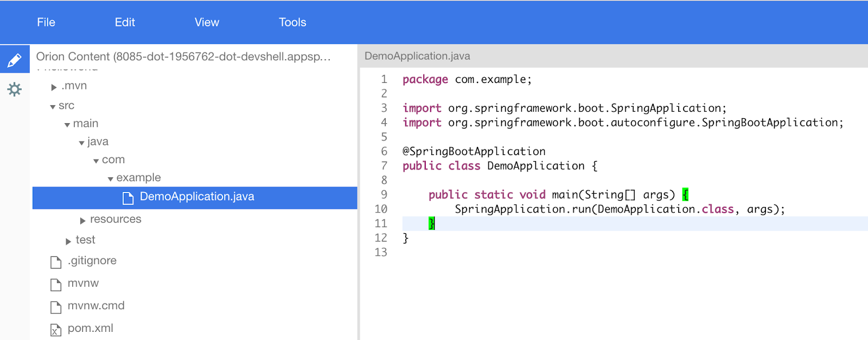The width and height of the screenshot is (868, 340).
Task: Collapse the example package arrow
Action: 111,179
